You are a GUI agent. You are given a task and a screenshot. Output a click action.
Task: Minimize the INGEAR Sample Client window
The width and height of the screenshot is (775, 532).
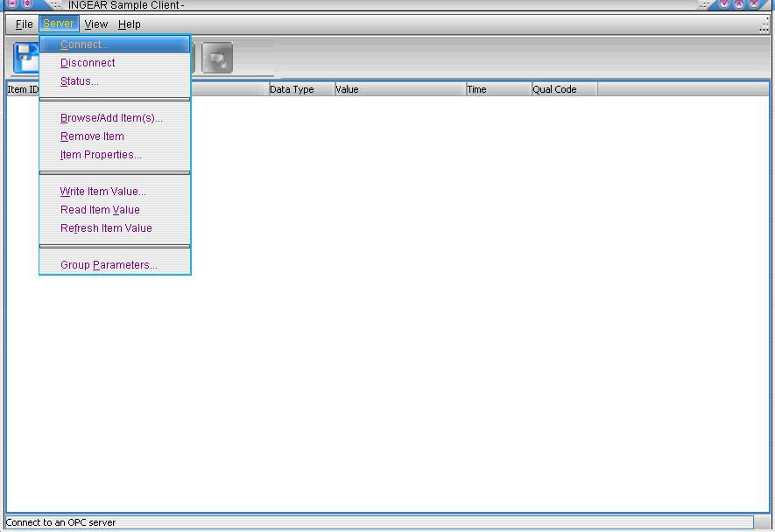point(724,3)
